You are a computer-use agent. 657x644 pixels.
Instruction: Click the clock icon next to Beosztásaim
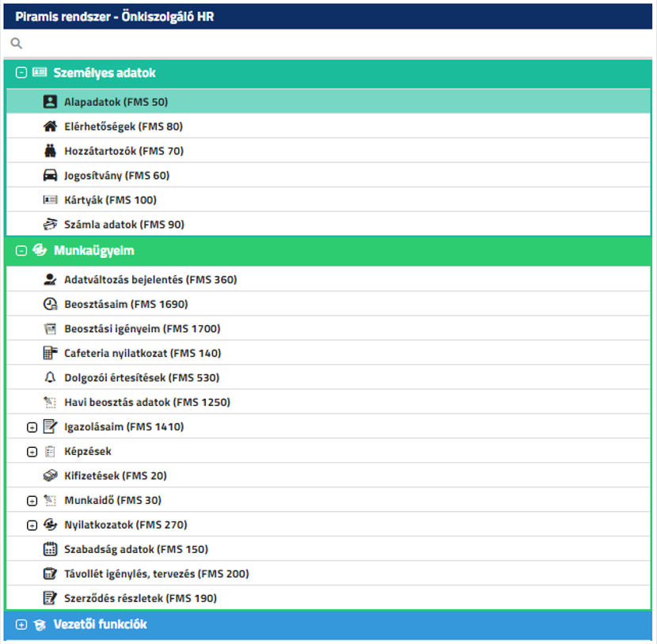[x=50, y=304]
